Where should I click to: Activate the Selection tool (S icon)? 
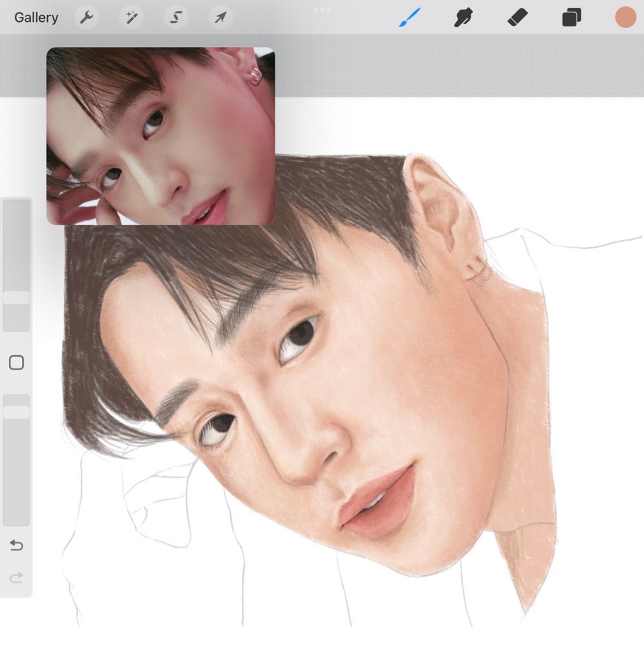176,17
